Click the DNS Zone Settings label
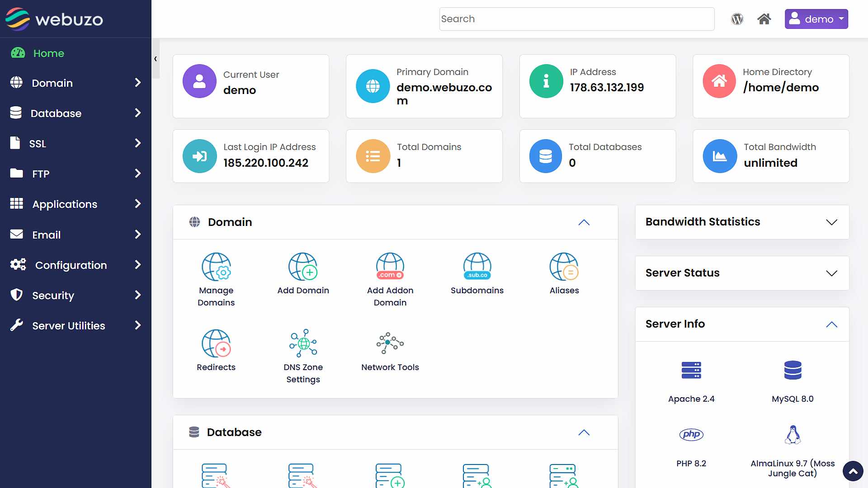This screenshot has height=488, width=868. pyautogui.click(x=303, y=373)
